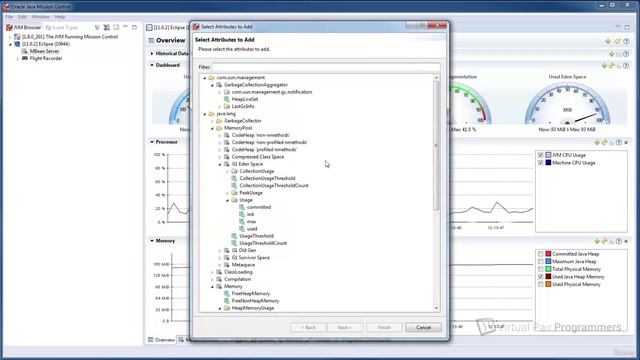Click the X icon in Processor section header
Screen dimensions: 640x360
[x=626, y=142]
